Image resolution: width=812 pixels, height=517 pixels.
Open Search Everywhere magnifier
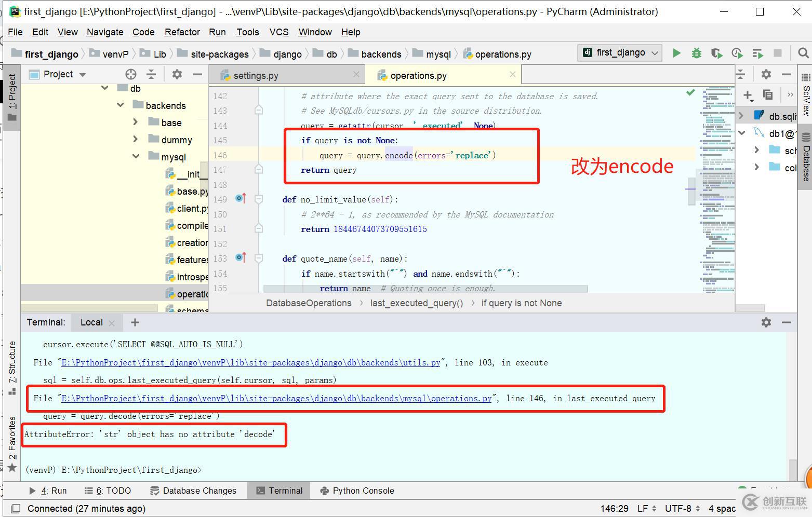tap(803, 53)
